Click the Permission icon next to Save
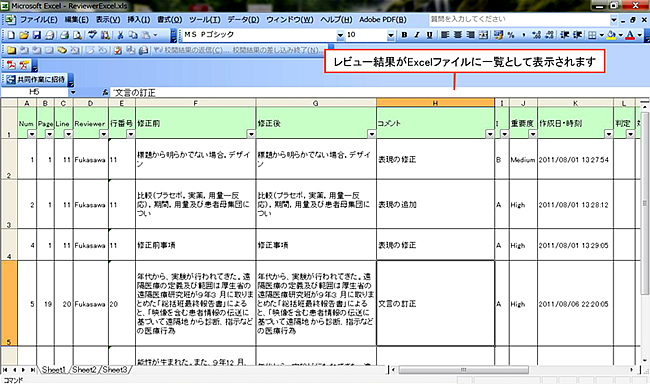This screenshot has height=384, width=650. [49, 35]
